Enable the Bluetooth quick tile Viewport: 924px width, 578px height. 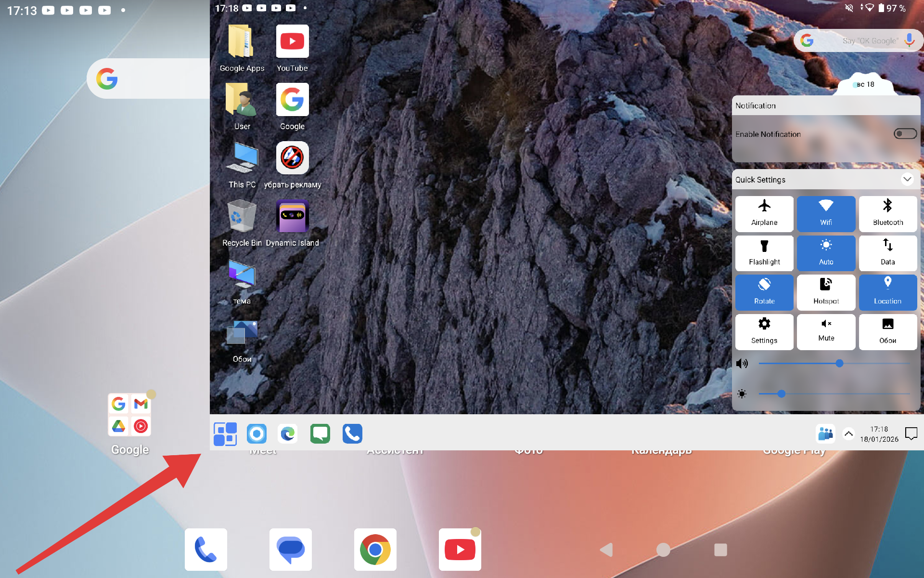887,213
